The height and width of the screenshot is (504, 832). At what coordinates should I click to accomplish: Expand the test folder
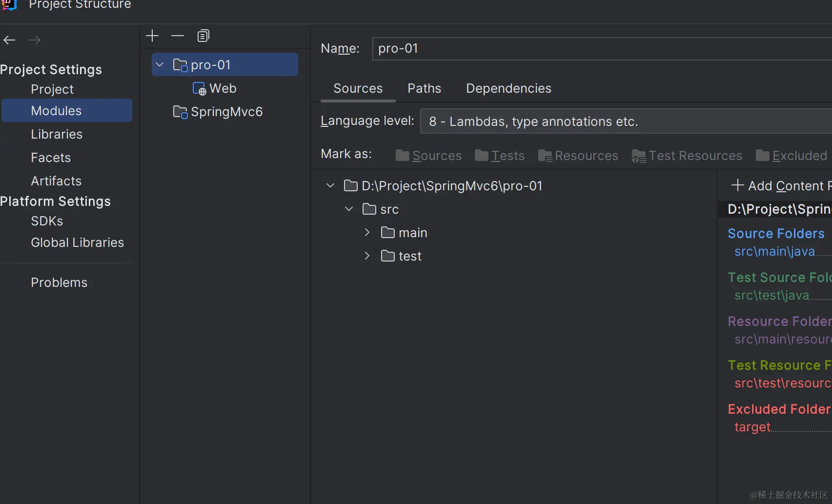(367, 256)
